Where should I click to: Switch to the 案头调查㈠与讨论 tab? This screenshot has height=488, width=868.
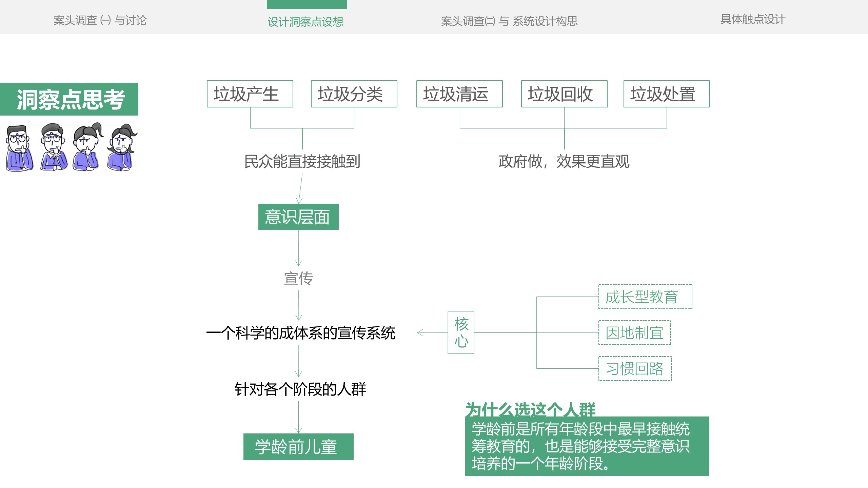[x=100, y=20]
